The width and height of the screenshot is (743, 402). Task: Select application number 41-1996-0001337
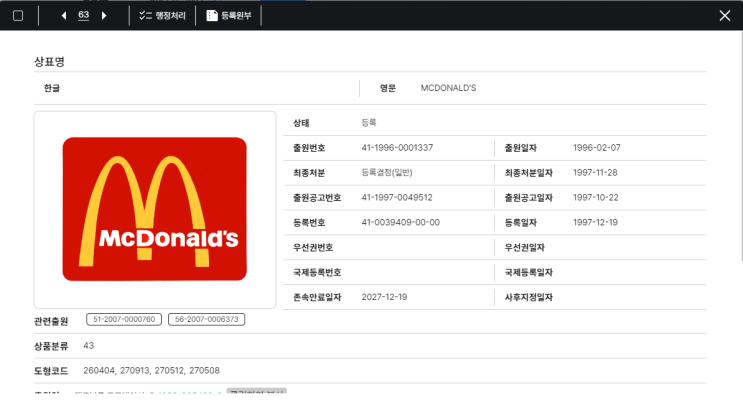pyautogui.click(x=397, y=148)
